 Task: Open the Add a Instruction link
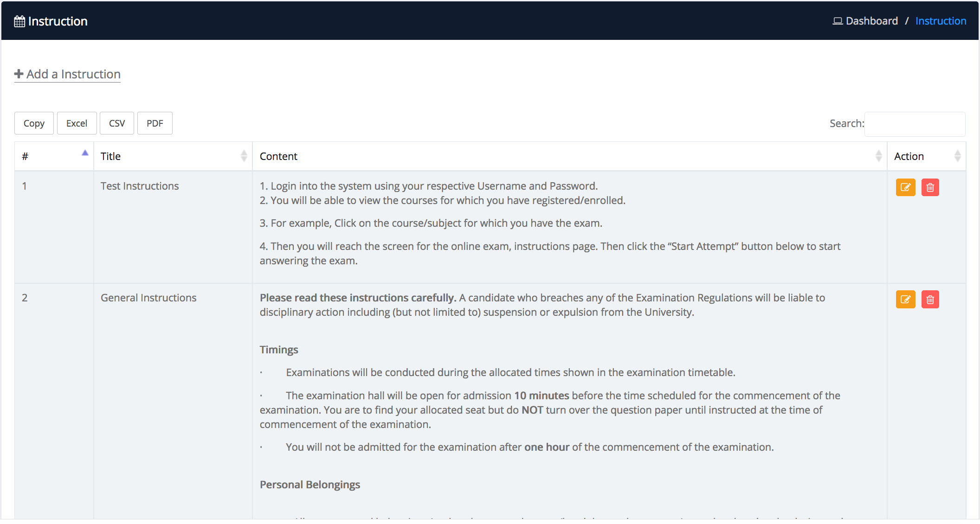[67, 74]
